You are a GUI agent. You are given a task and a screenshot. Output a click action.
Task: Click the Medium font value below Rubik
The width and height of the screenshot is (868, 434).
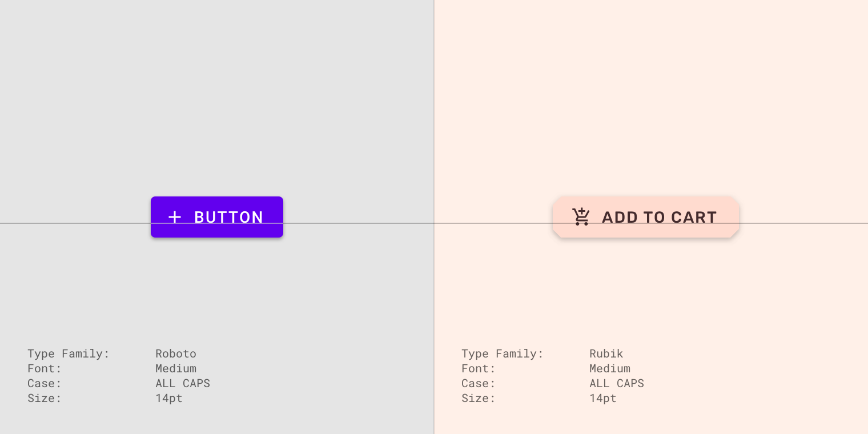610,368
